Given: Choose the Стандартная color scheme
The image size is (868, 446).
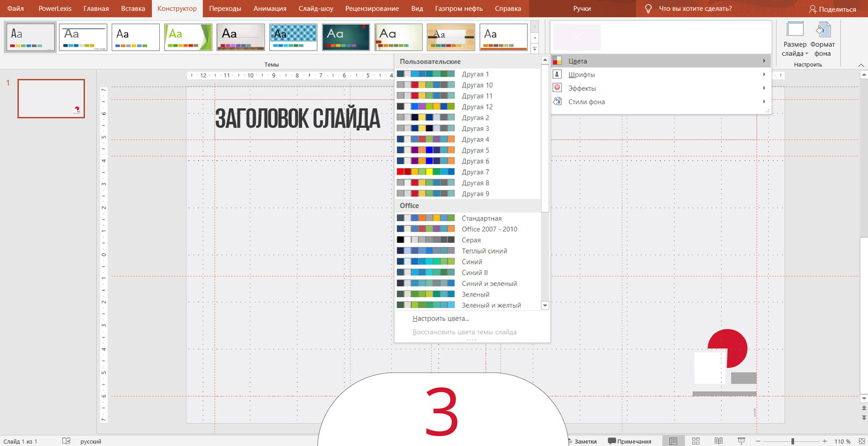Looking at the screenshot, I should click(x=468, y=218).
